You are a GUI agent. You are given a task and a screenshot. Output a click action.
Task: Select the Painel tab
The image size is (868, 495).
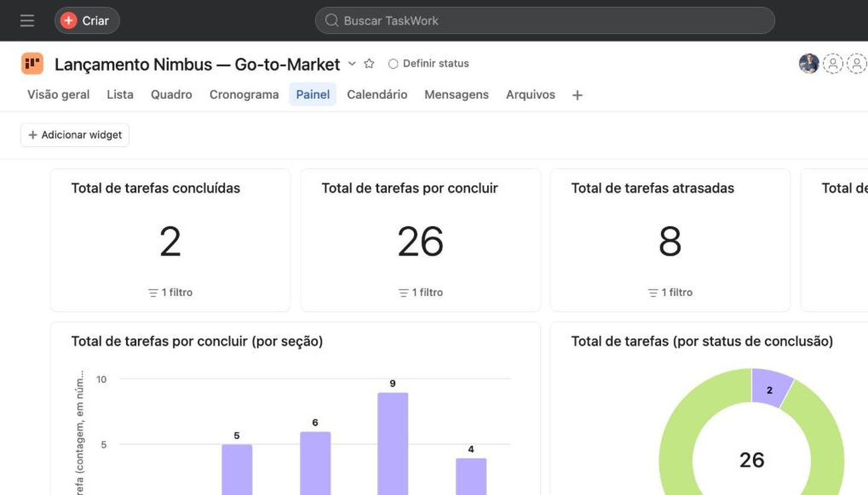(313, 95)
